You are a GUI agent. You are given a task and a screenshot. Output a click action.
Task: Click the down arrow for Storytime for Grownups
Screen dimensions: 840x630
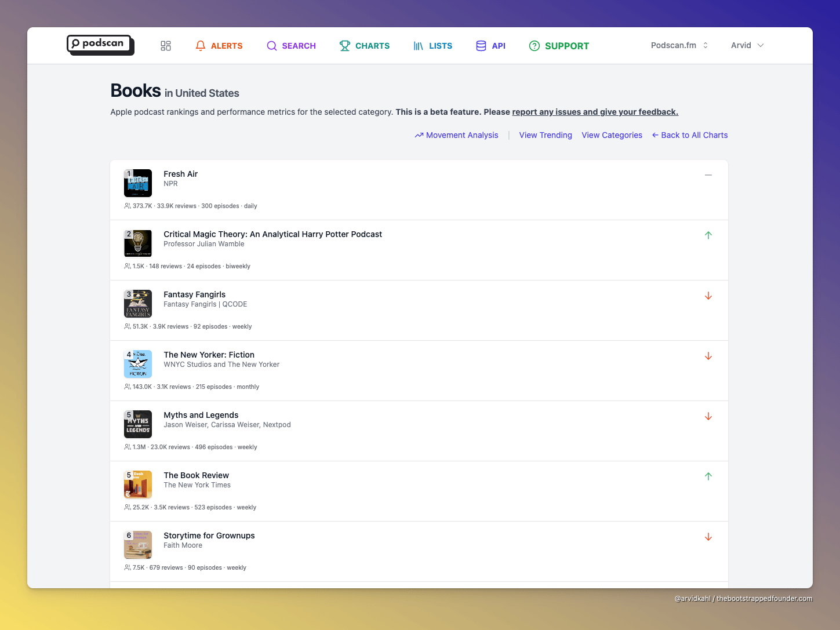[708, 537]
